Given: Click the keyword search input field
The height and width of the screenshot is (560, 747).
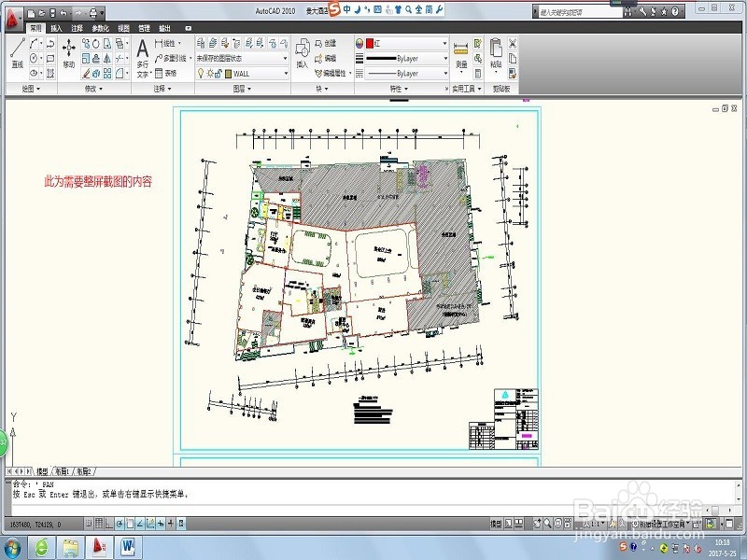Looking at the screenshot, I should [x=580, y=12].
